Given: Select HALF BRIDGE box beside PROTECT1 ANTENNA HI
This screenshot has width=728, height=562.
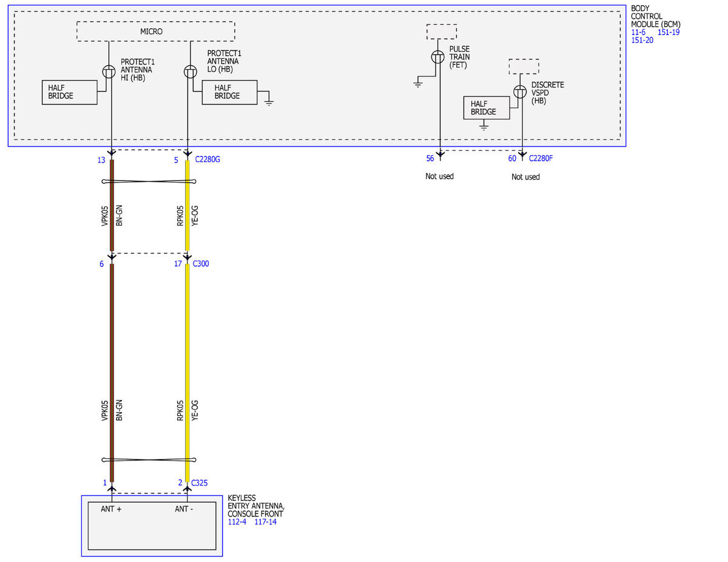Looking at the screenshot, I should click(x=69, y=92).
